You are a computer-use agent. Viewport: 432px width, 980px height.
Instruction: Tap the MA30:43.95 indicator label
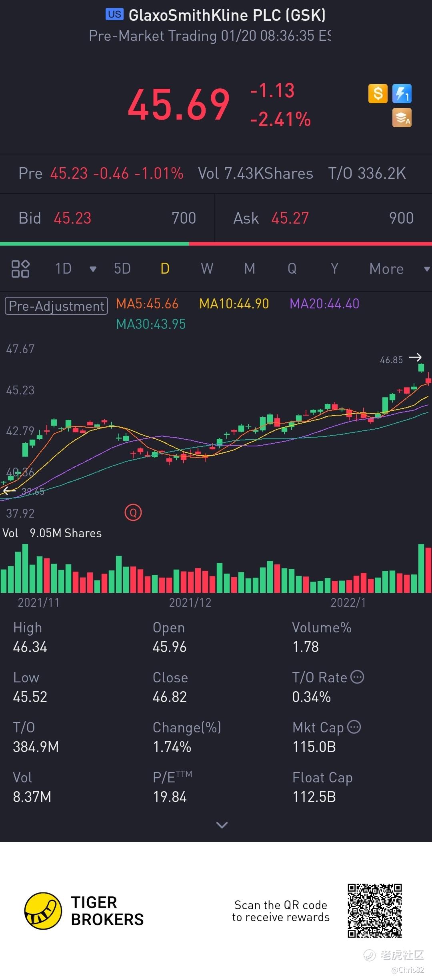tap(151, 324)
